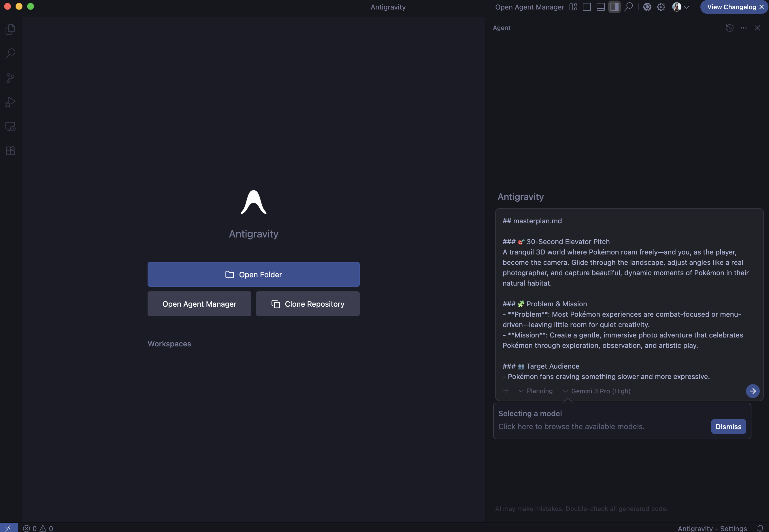Expand the account chevron next to avatar
The width and height of the screenshot is (769, 532).
pos(686,7)
